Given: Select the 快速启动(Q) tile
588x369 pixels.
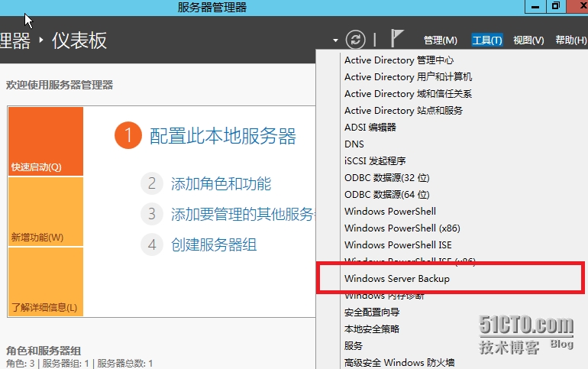Looking at the screenshot, I should pyautogui.click(x=46, y=141).
